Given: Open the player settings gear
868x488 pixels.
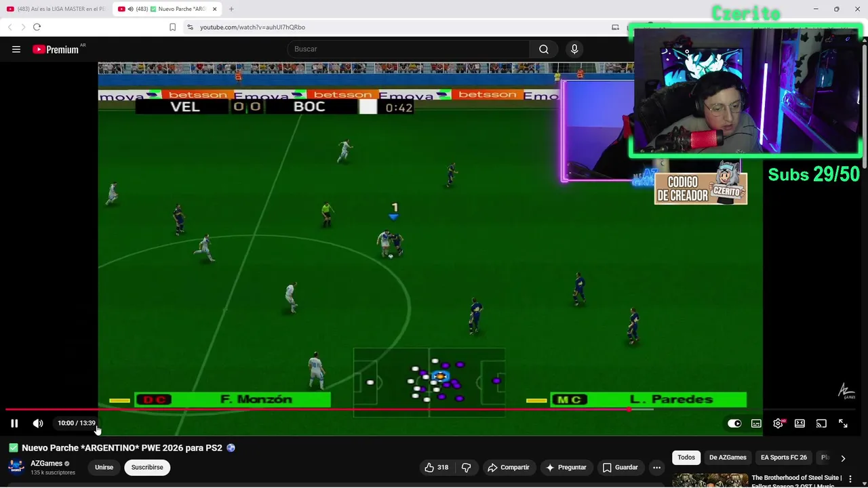Looking at the screenshot, I should click(778, 424).
